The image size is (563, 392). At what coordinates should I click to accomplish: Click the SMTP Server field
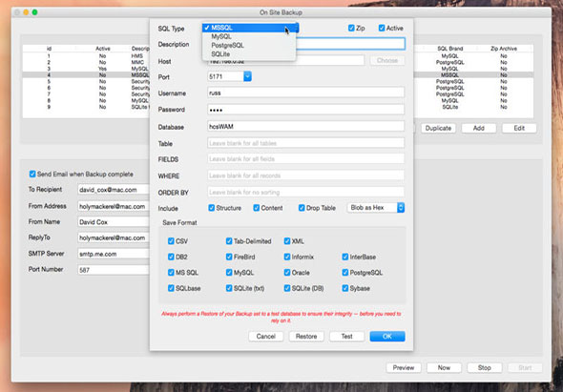(x=114, y=254)
